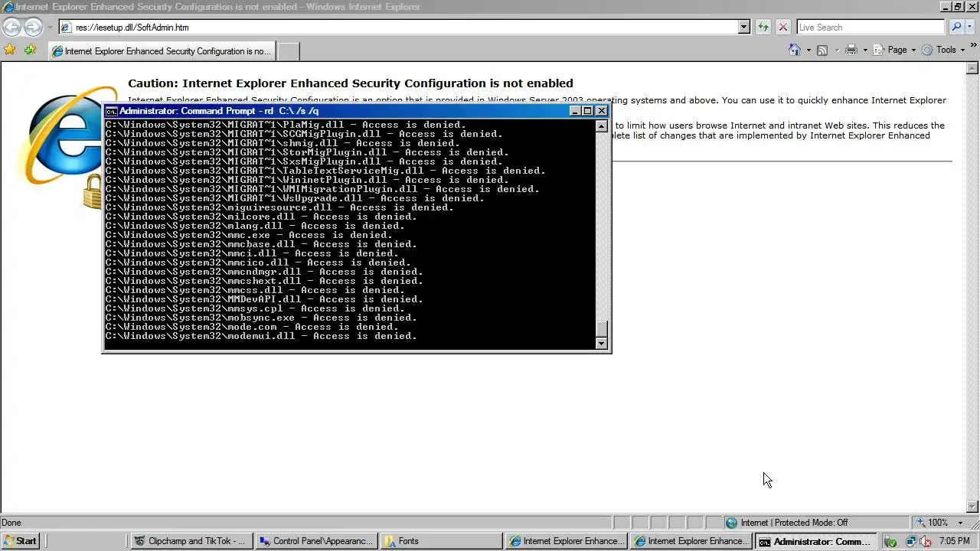Open a new blank tab
Image resolution: width=980 pixels, height=551 pixels.
[288, 51]
